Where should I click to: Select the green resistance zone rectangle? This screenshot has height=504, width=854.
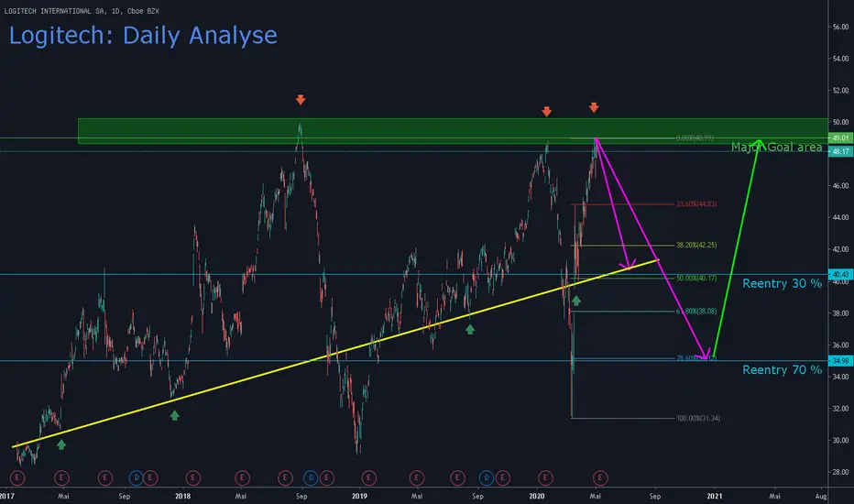[x=453, y=131]
